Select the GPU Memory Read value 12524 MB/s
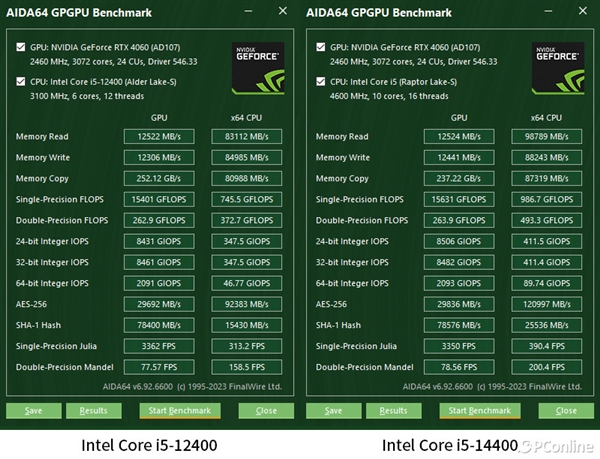This screenshot has height=459, width=600. click(x=459, y=137)
